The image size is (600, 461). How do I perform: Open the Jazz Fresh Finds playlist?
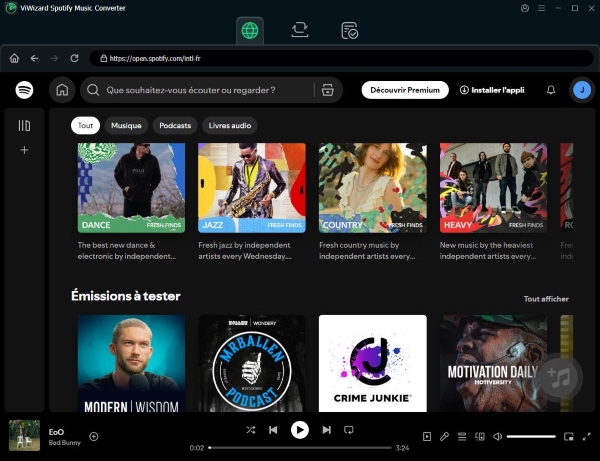click(252, 188)
